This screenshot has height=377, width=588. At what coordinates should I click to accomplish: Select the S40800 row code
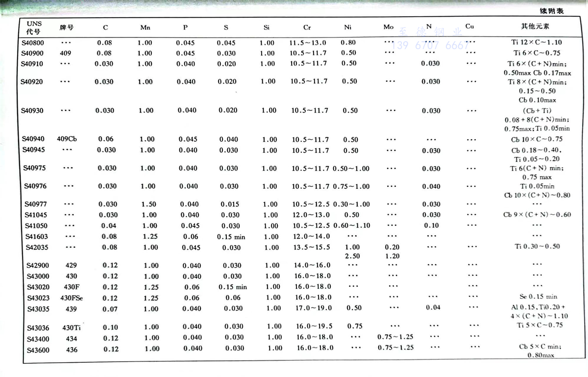click(x=32, y=43)
